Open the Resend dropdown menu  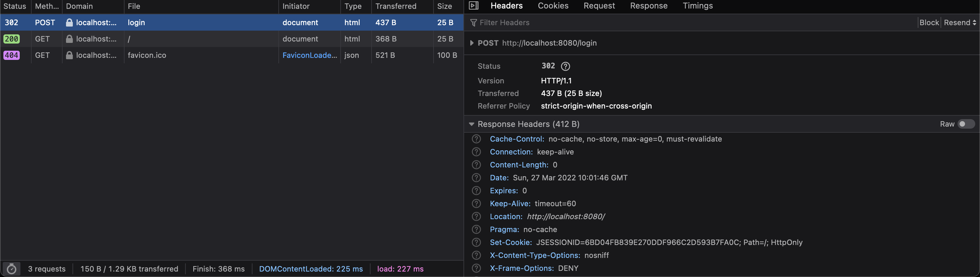coord(960,22)
